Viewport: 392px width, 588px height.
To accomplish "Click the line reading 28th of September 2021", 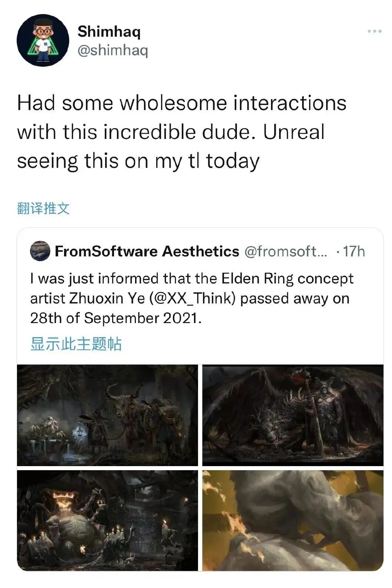I will pyautogui.click(x=116, y=318).
